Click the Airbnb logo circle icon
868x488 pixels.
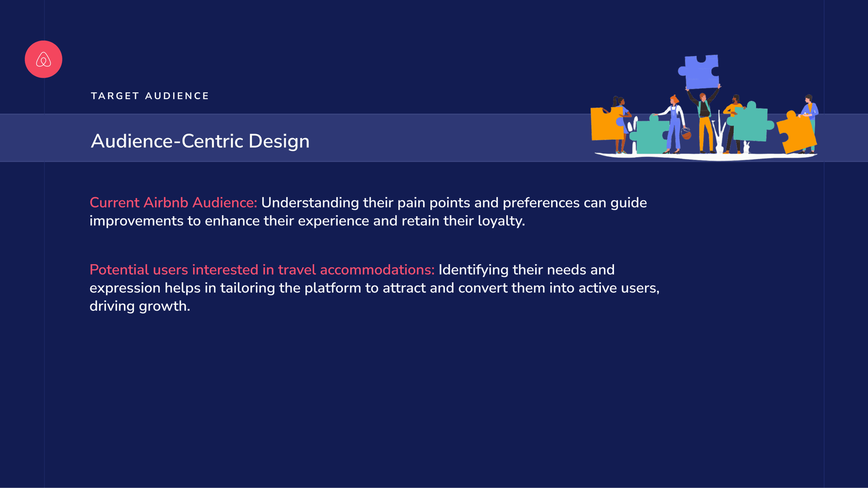43,59
